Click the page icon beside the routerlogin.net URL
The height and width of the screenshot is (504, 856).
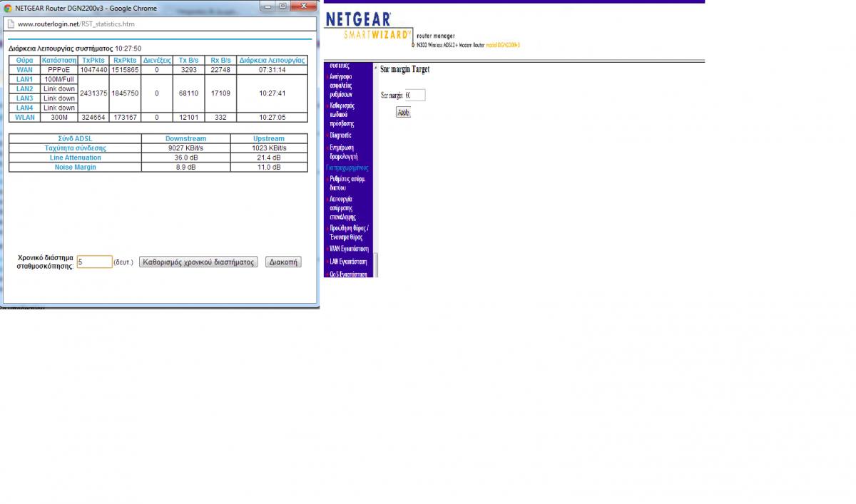point(11,24)
